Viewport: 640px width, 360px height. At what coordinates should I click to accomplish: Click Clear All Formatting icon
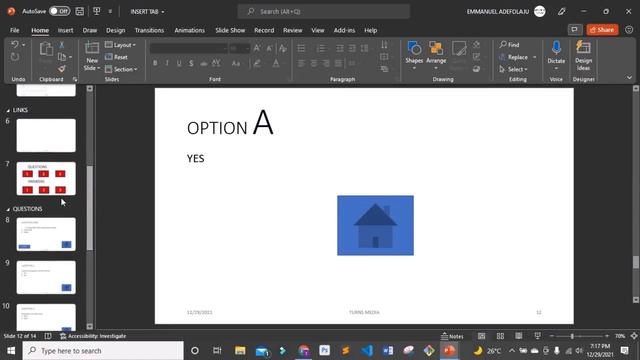tap(282, 48)
